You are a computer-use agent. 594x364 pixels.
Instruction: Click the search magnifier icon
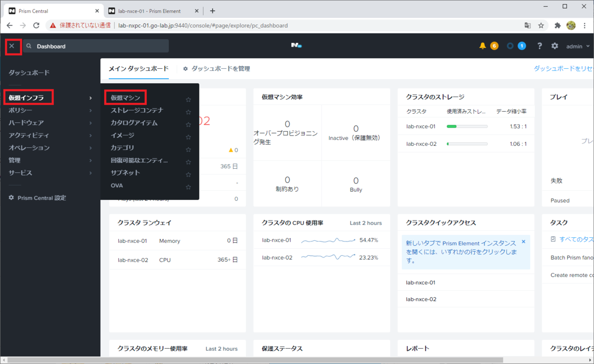(x=29, y=46)
